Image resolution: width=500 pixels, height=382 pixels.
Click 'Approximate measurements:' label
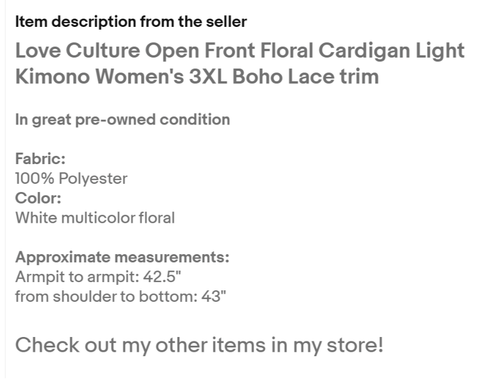122,258
